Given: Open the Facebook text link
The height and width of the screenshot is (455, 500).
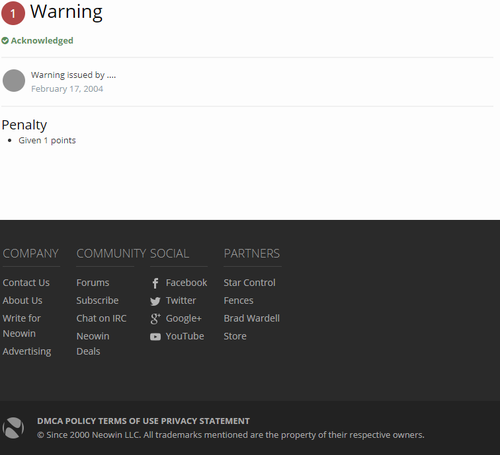Looking at the screenshot, I should (186, 283).
